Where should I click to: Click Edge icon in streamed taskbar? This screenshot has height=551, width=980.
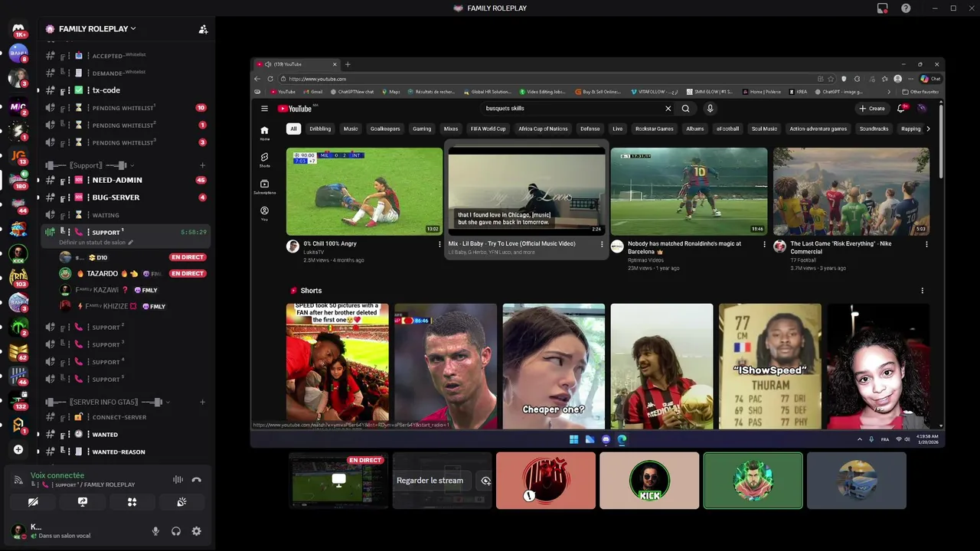pos(622,439)
